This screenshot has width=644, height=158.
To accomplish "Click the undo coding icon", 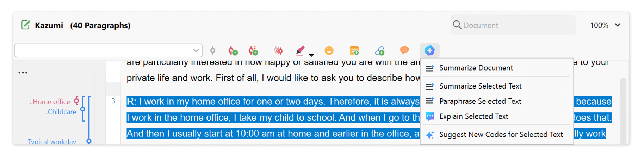I will click(x=278, y=51).
